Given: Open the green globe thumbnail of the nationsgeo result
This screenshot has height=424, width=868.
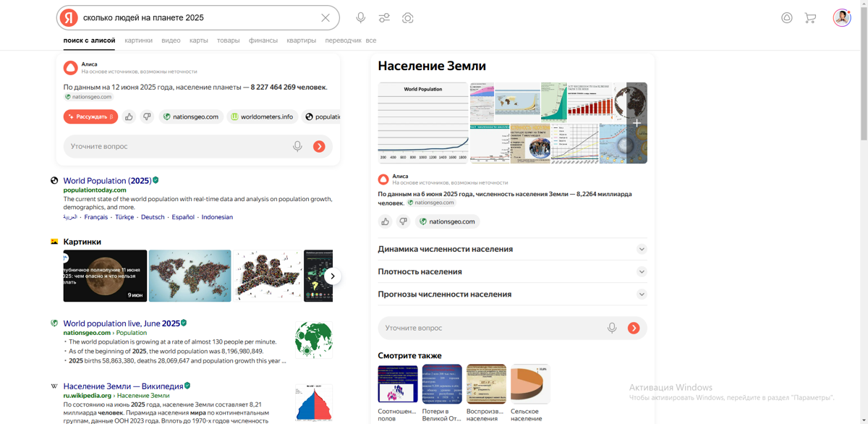Looking at the screenshot, I should 314,339.
